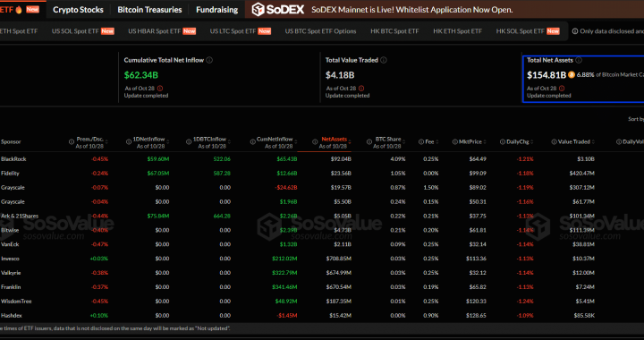The width and height of the screenshot is (644, 340).
Task: Click the Hashdex sponsor row
Action: tap(12, 315)
